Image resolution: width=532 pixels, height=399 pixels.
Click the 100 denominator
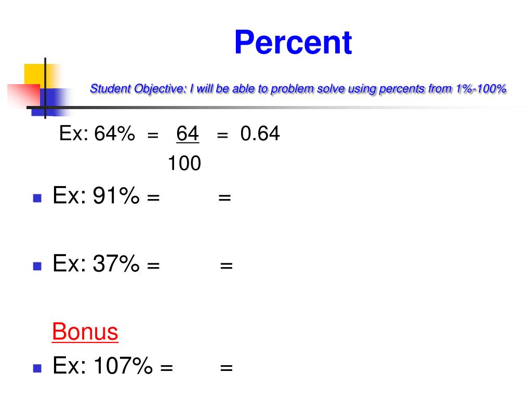pyautogui.click(x=184, y=163)
